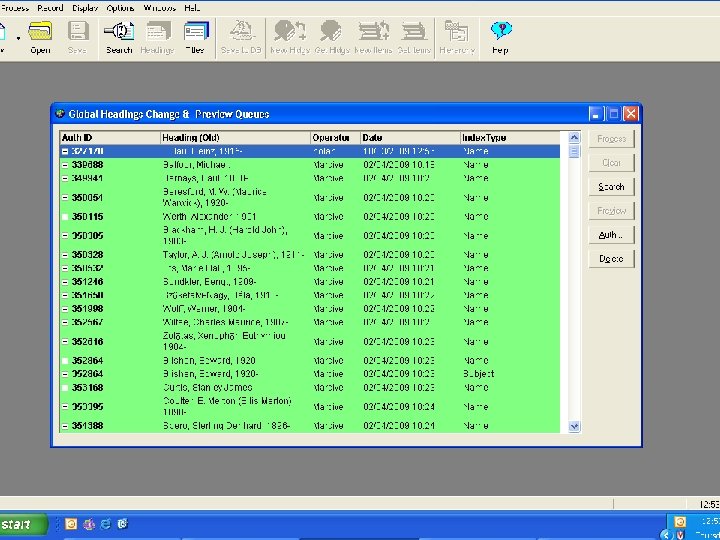Sort by the Auth ID column header
The image size is (720, 540).
click(x=110, y=138)
